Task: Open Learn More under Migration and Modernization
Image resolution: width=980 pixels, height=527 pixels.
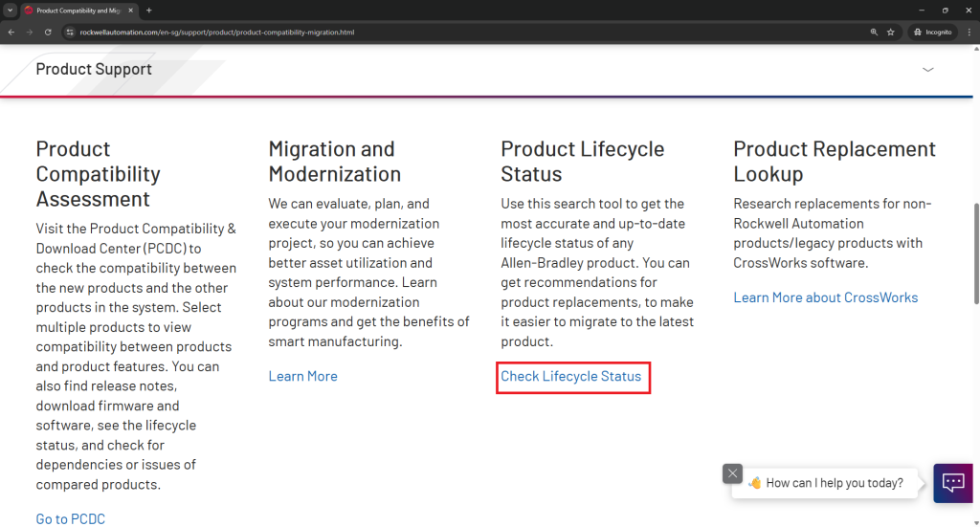Action: pos(302,377)
